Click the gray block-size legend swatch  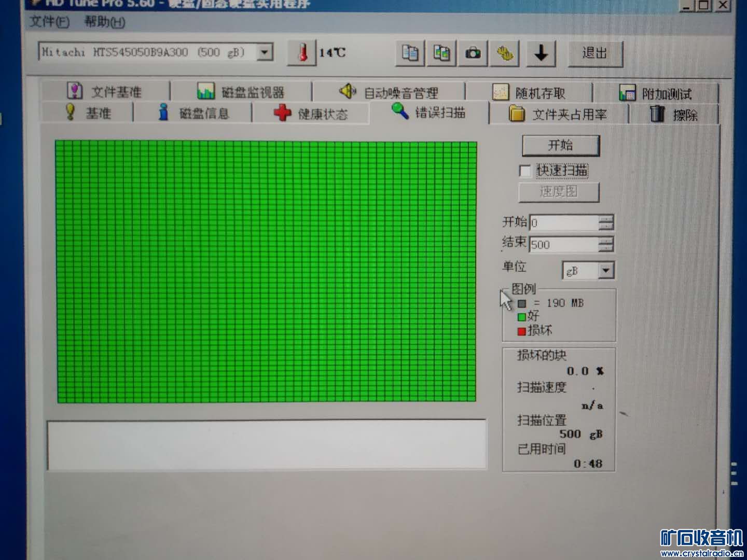click(x=522, y=303)
